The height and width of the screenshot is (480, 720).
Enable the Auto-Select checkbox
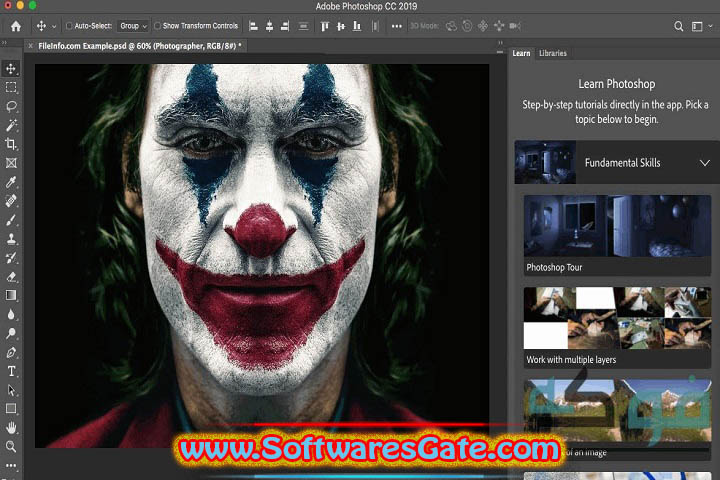[69, 26]
